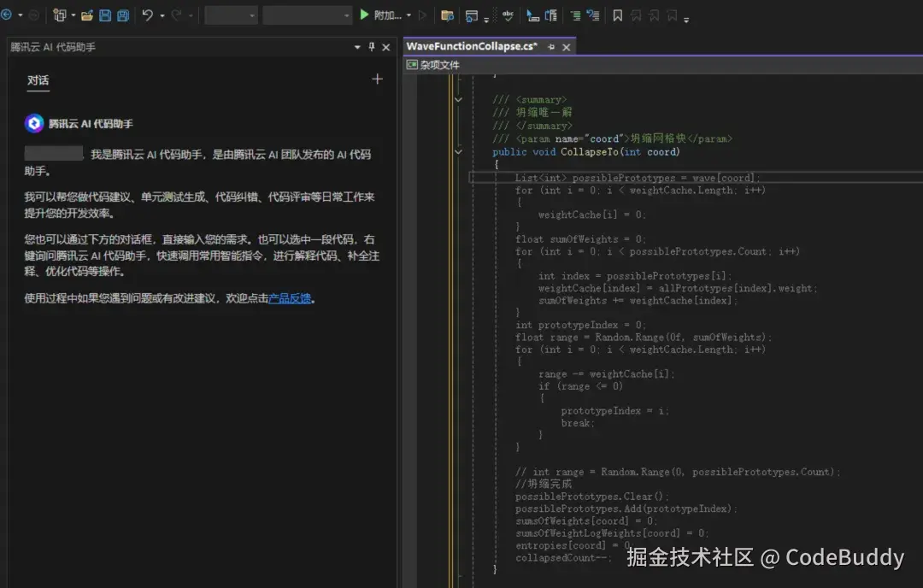Open the dropdown next to the 附加 run button
Viewport: 923px width, 588px height.
point(409,15)
